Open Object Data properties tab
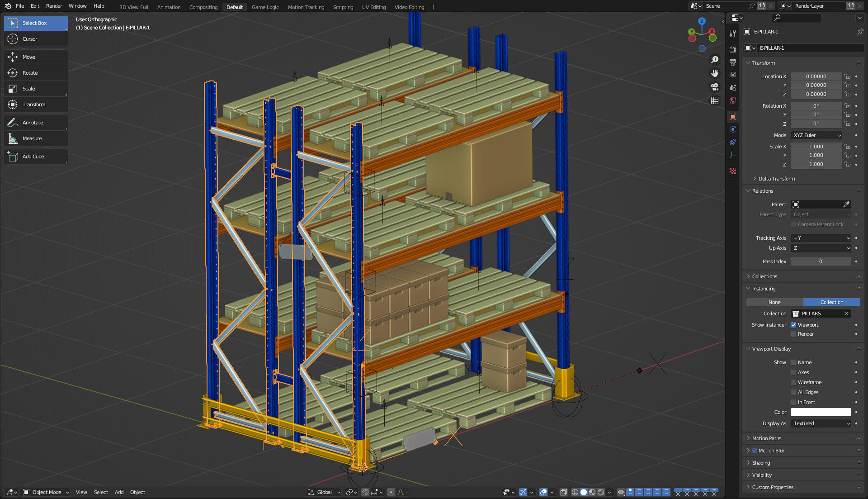The image size is (868, 499). (733, 155)
